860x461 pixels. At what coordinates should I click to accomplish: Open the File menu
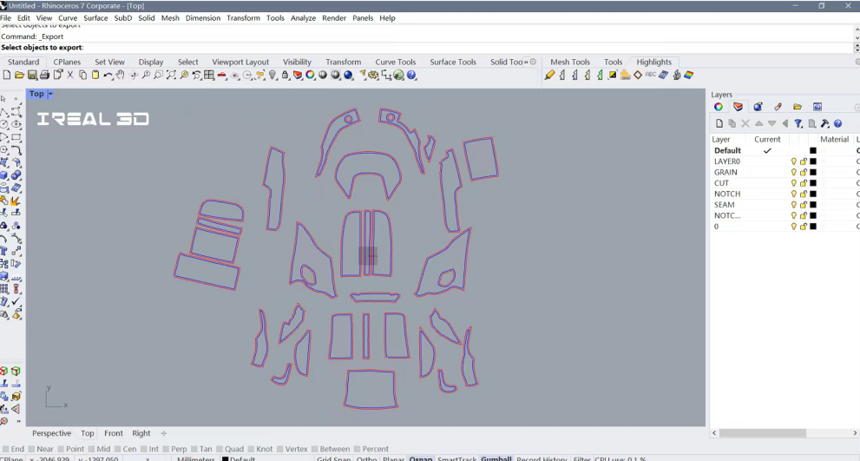point(5,18)
